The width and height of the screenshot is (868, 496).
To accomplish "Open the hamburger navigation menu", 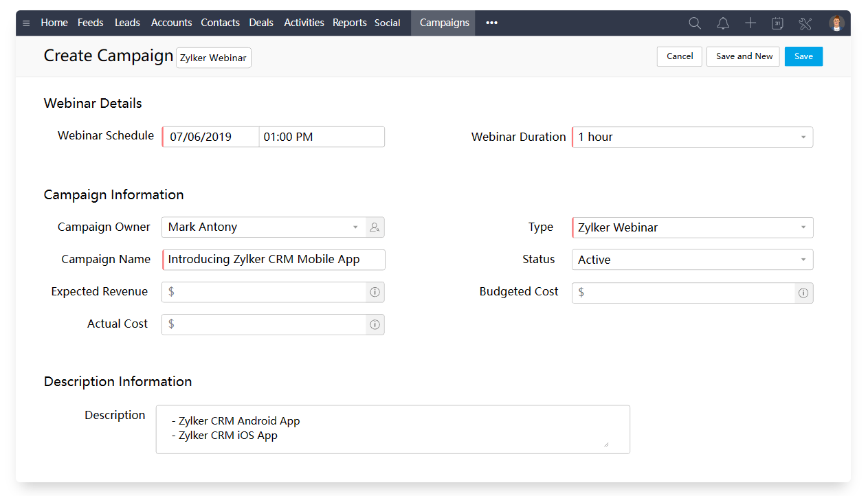I will [26, 23].
